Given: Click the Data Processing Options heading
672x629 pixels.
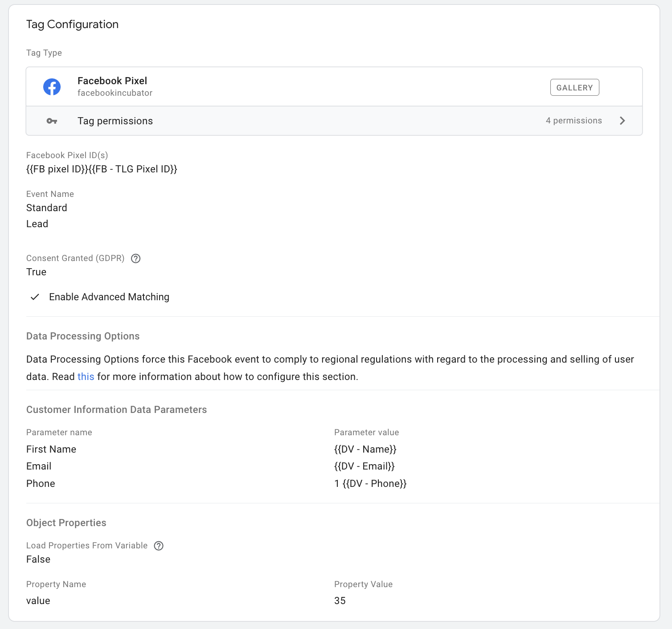Looking at the screenshot, I should 83,336.
